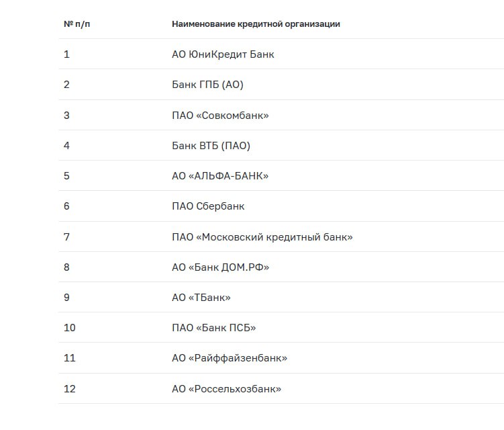Click on АО «ТБанк» entry
Screen dimensions: 504x430
coord(201,298)
